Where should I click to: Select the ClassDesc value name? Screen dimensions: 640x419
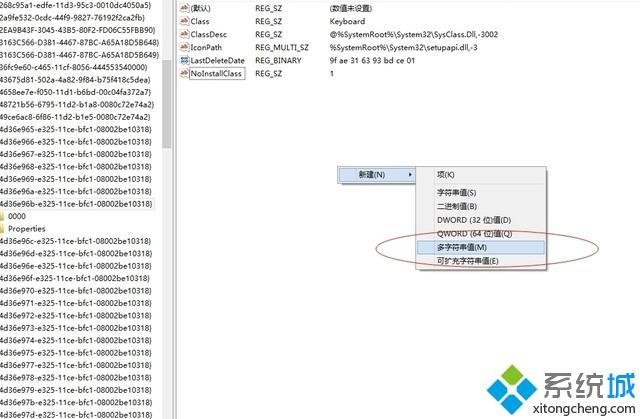coord(209,34)
